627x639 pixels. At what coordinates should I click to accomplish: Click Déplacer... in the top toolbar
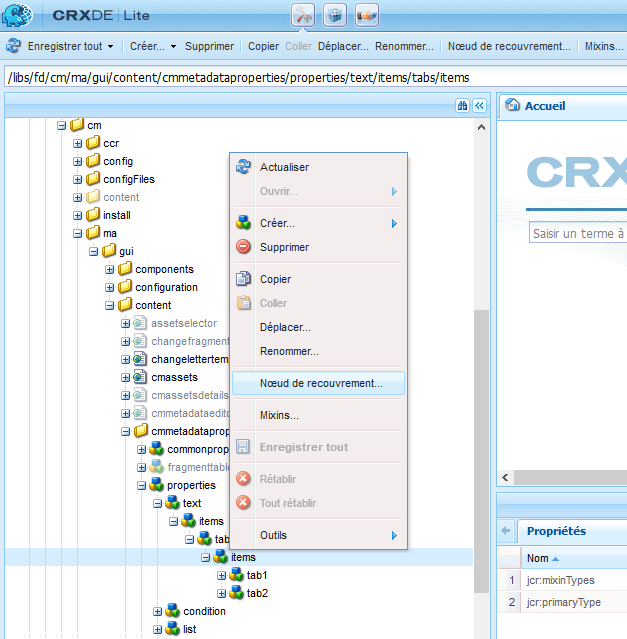point(343,46)
